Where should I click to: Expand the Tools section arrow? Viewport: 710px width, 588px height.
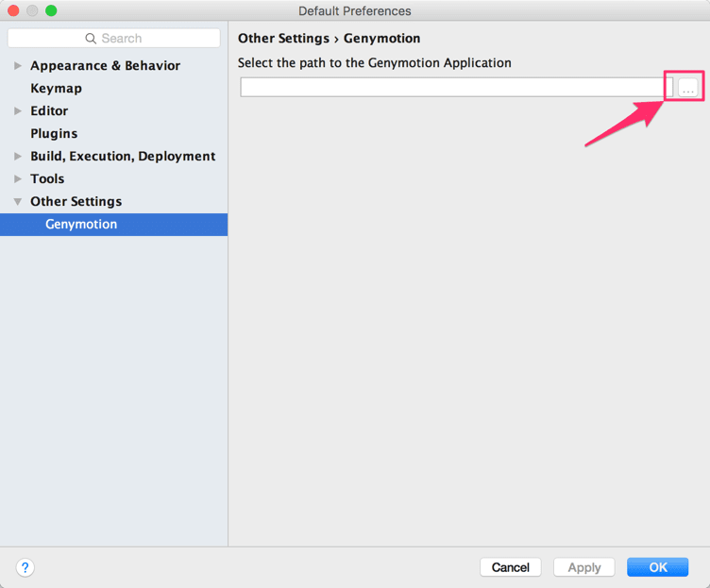[x=18, y=178]
